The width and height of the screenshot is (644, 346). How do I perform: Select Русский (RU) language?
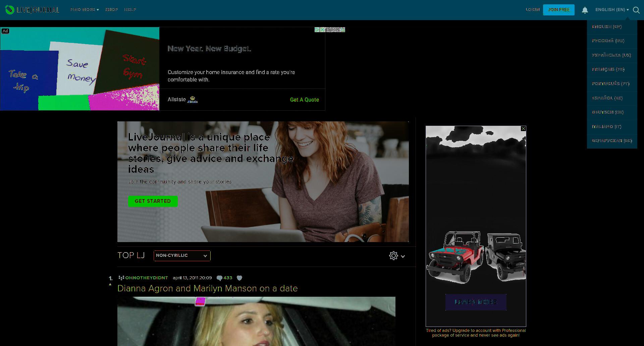tap(612, 41)
